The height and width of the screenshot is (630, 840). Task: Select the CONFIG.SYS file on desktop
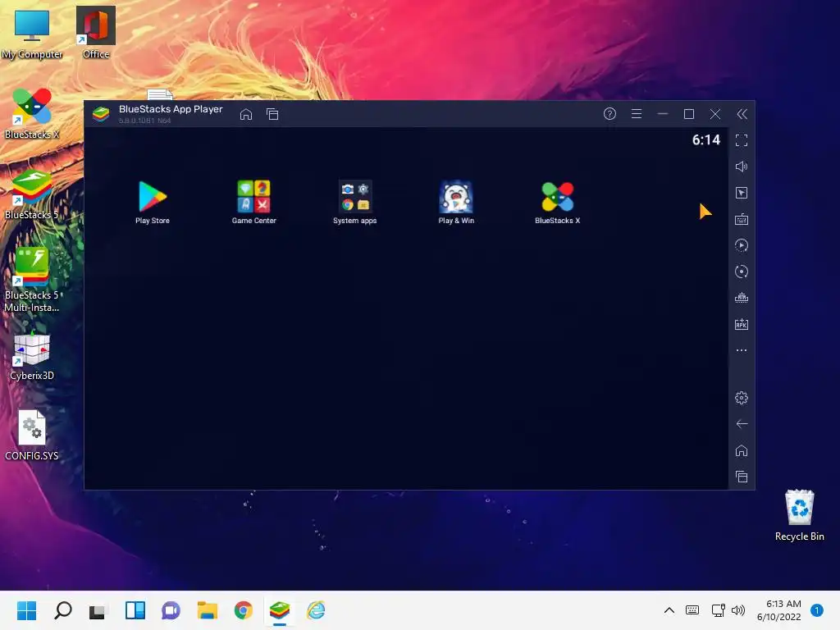[x=32, y=436]
